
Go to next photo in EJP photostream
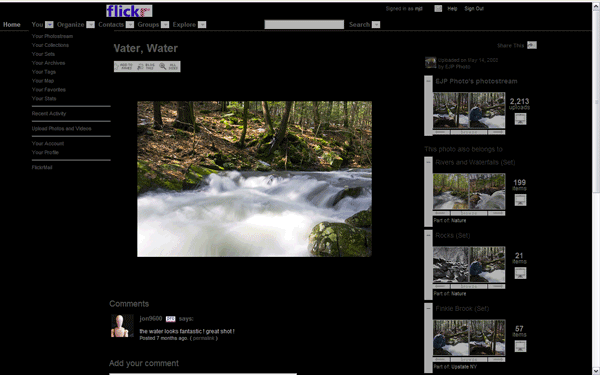click(496, 132)
